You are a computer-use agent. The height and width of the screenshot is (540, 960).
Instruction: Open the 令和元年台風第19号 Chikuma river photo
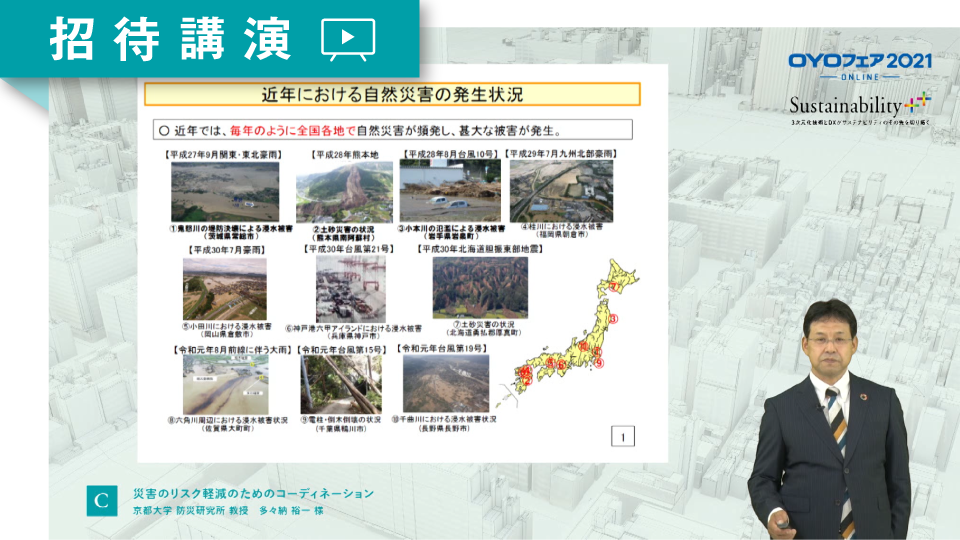pos(447,383)
